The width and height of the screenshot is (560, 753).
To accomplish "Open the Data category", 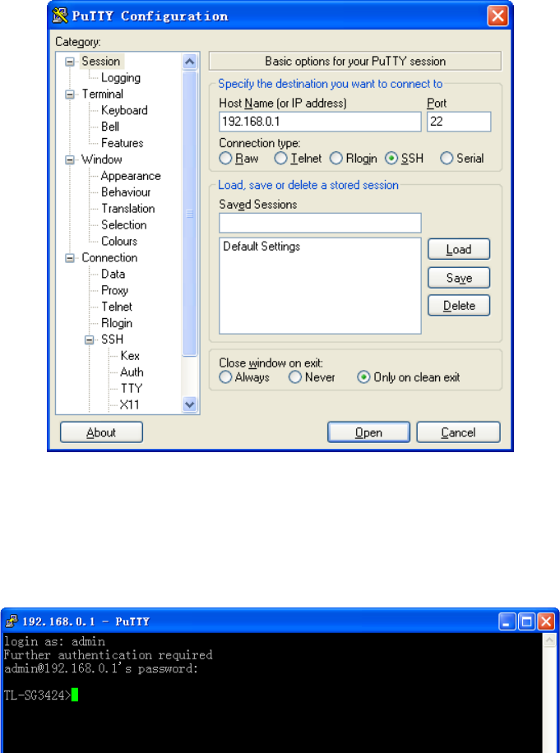I will coord(113,275).
